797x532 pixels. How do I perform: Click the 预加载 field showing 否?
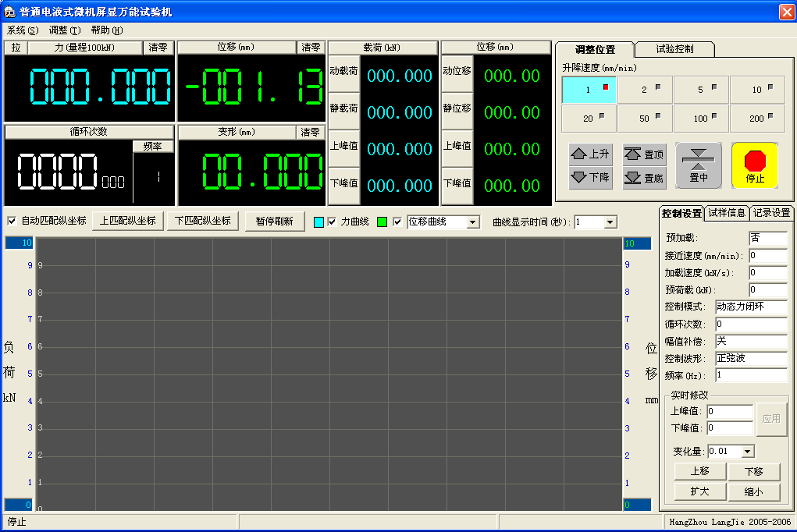point(768,238)
